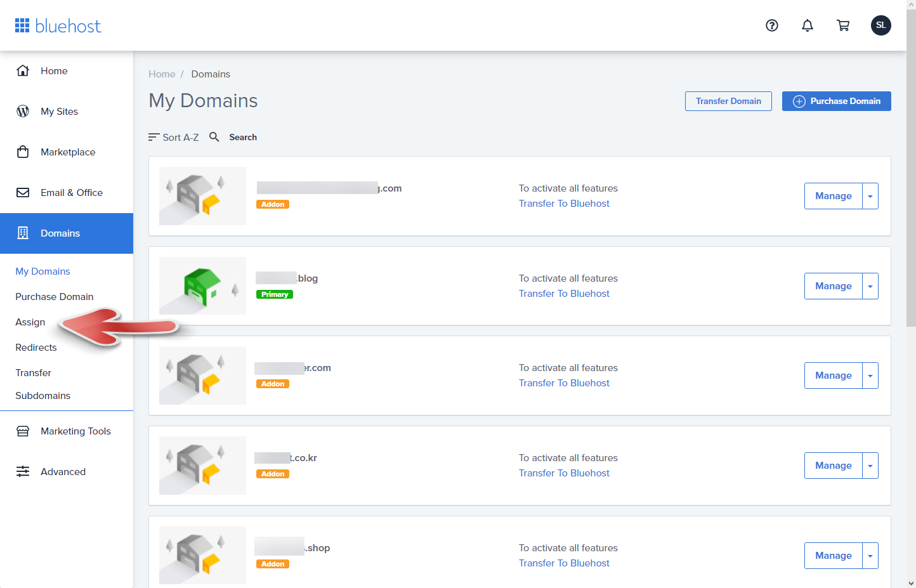
Task: Click the blue Purchase Domain button
Action: [836, 101]
